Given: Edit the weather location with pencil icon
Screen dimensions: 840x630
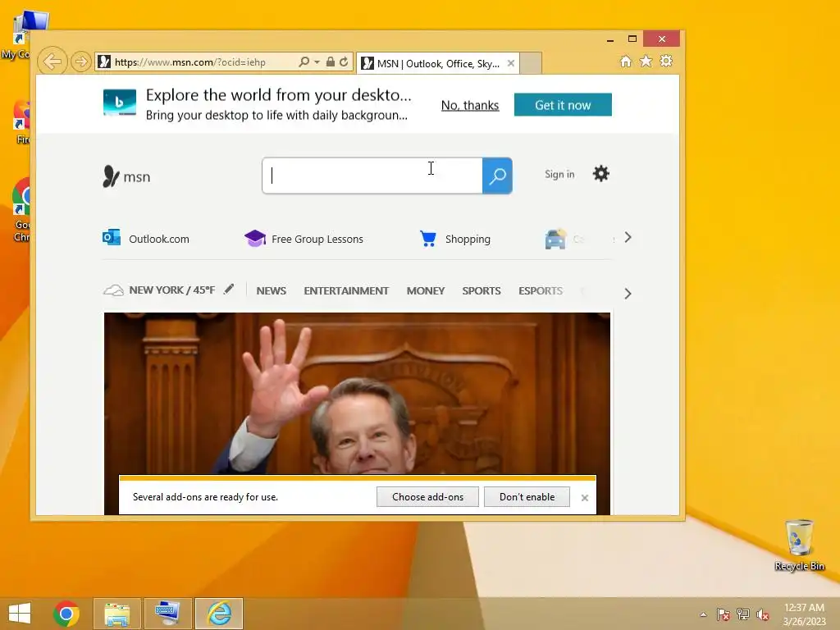Looking at the screenshot, I should (229, 290).
